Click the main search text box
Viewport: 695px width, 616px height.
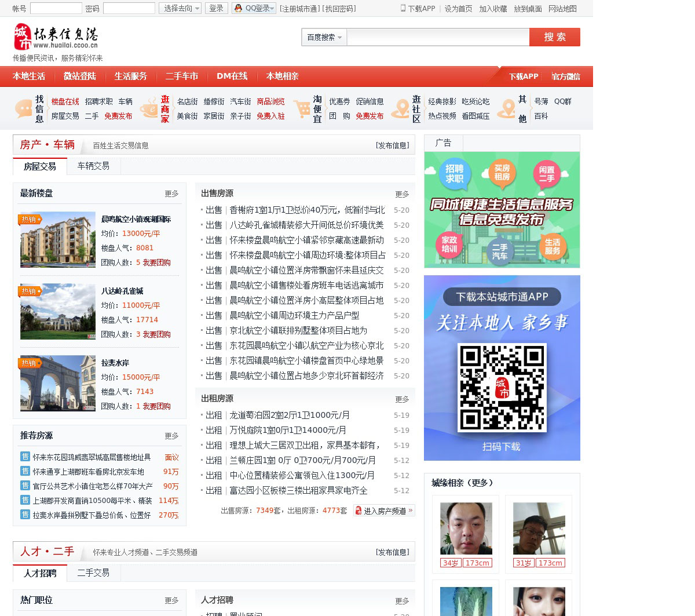coord(438,37)
